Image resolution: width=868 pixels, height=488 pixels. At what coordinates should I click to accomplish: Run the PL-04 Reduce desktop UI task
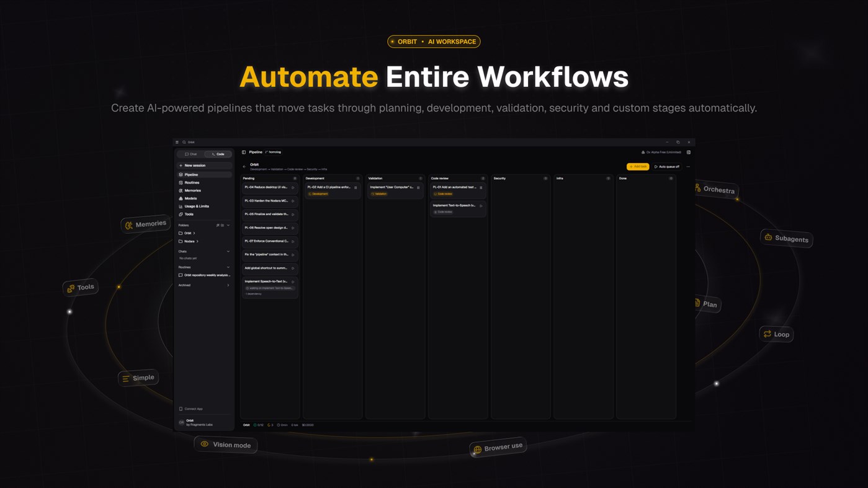click(x=293, y=187)
